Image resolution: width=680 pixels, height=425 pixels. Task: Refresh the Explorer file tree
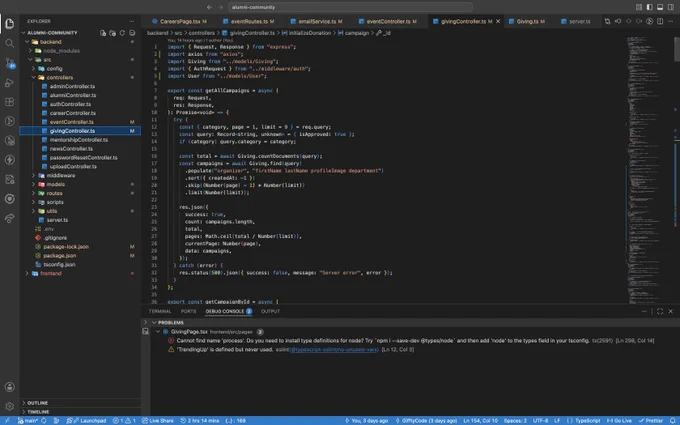click(x=122, y=33)
